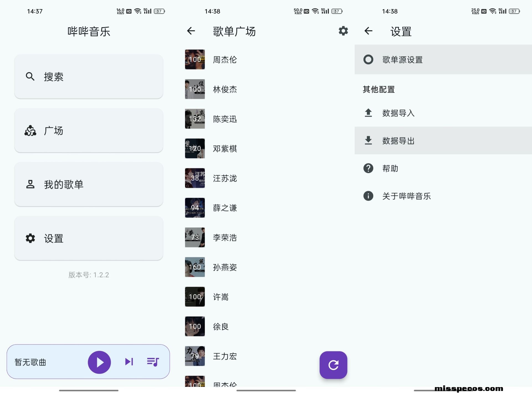Open the 薛之谦 playlist

pyautogui.click(x=266, y=208)
